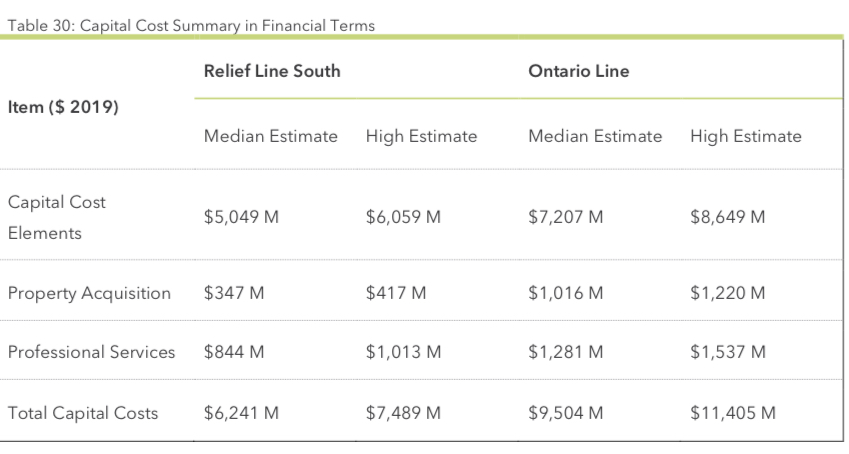This screenshot has width=849, height=454.
Task: Click the Table 30 caption text
Action: click(x=191, y=25)
